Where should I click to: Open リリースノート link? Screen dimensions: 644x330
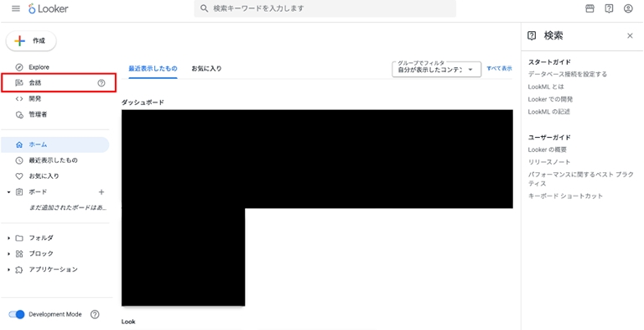point(549,162)
